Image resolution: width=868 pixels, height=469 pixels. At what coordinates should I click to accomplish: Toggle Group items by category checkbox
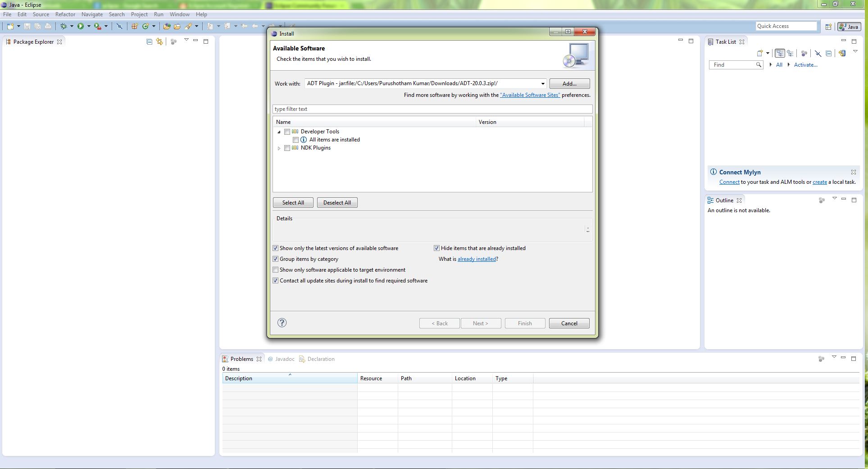[276, 259]
